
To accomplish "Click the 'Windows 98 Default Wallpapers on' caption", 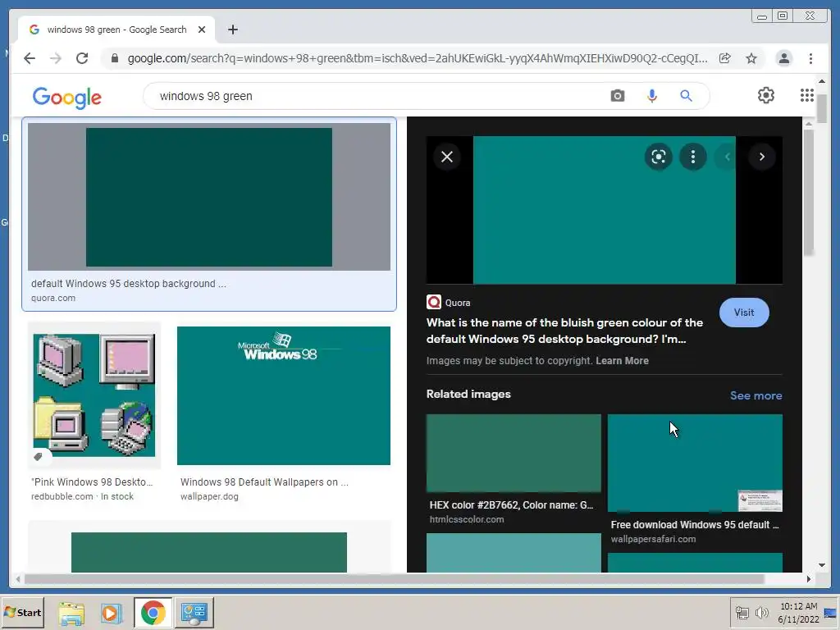I will pos(265,482).
